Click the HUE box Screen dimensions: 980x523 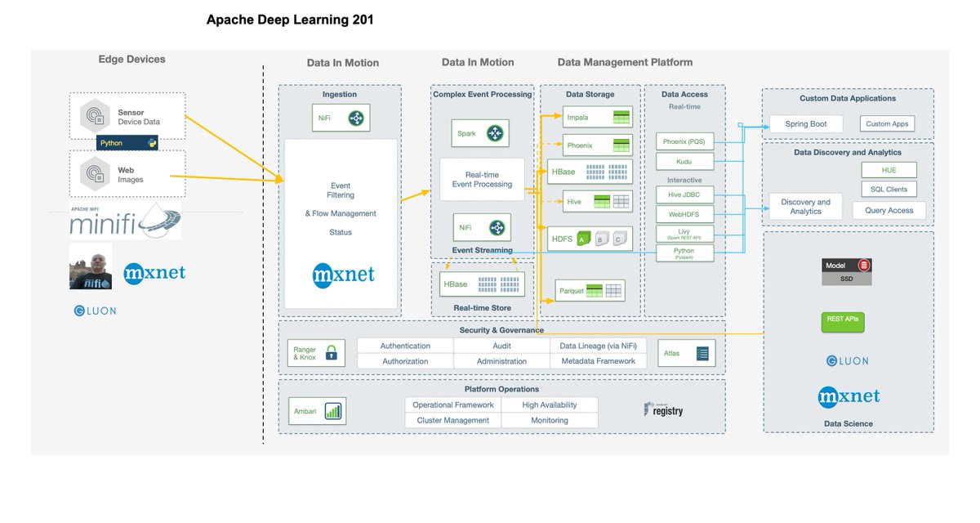click(x=889, y=170)
